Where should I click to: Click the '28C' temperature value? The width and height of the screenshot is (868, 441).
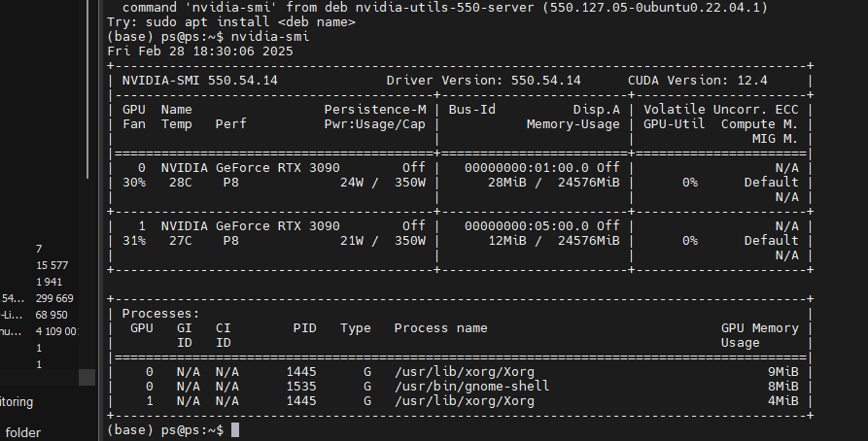[181, 182]
